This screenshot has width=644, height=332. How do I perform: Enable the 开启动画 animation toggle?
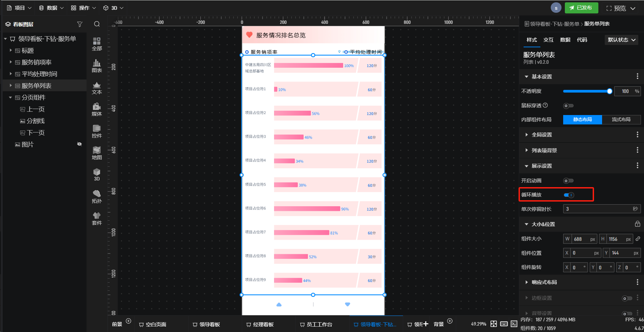tap(568, 181)
